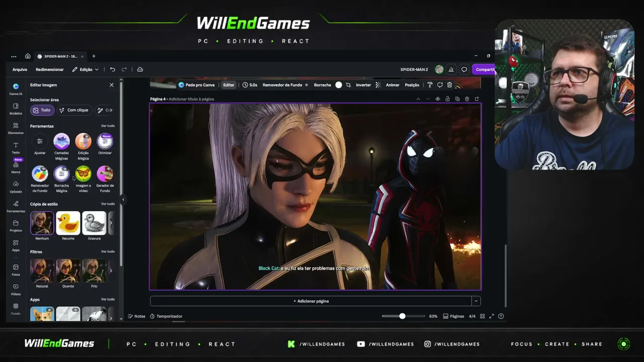Open Removedor de Fundo in Ferramentas

tap(40, 179)
